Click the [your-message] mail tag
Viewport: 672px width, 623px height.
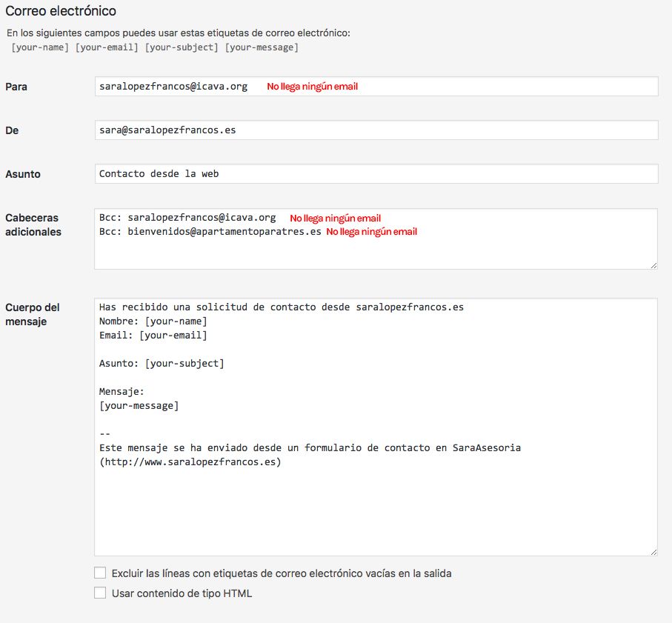pyautogui.click(x=262, y=47)
